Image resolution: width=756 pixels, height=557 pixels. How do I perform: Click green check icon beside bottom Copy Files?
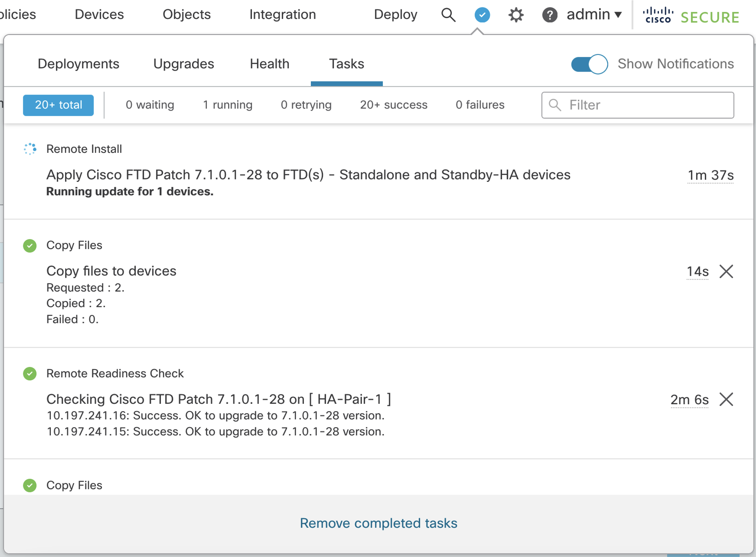[30, 485]
